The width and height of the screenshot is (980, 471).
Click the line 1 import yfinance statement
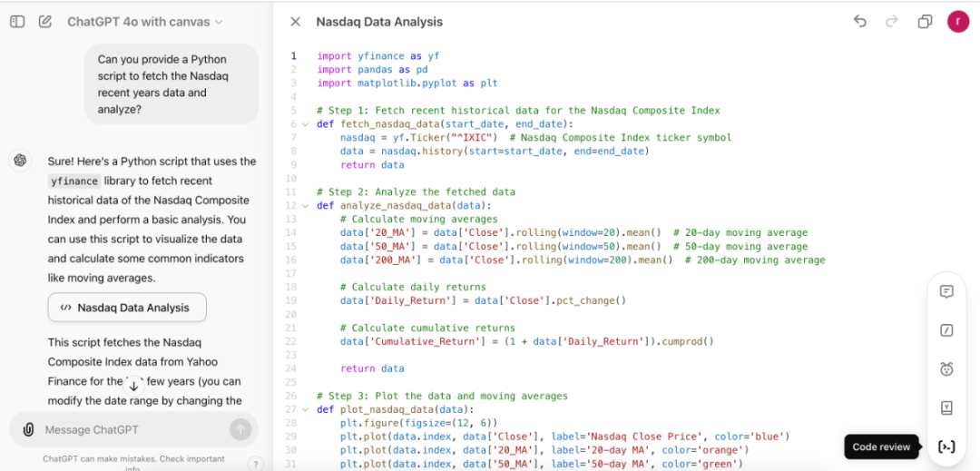point(378,55)
